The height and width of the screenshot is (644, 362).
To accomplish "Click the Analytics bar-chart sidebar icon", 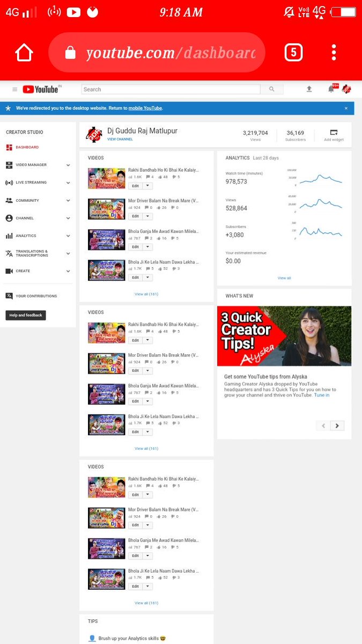I will tap(9, 236).
